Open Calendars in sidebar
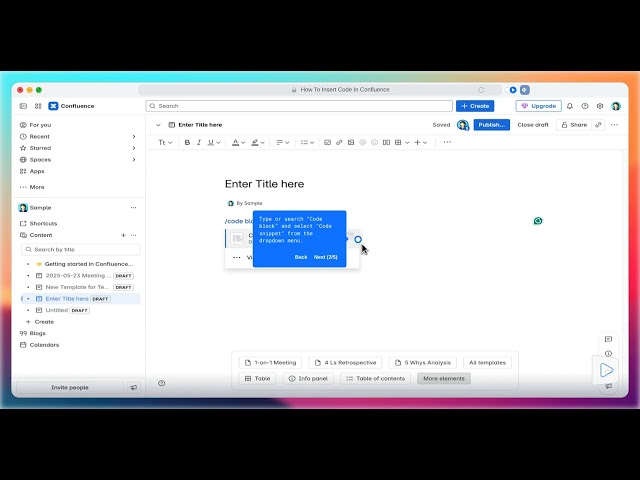This screenshot has width=640, height=480. (x=44, y=345)
